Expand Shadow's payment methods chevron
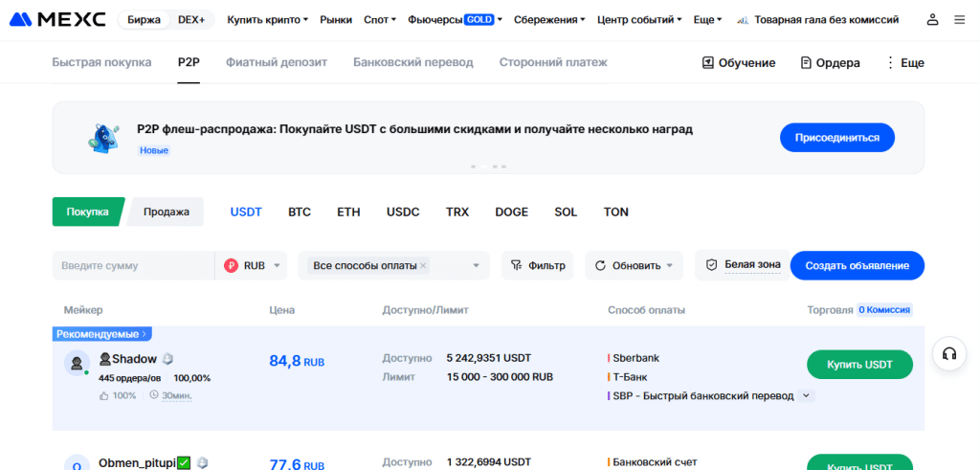The height and width of the screenshot is (470, 980). (x=806, y=395)
